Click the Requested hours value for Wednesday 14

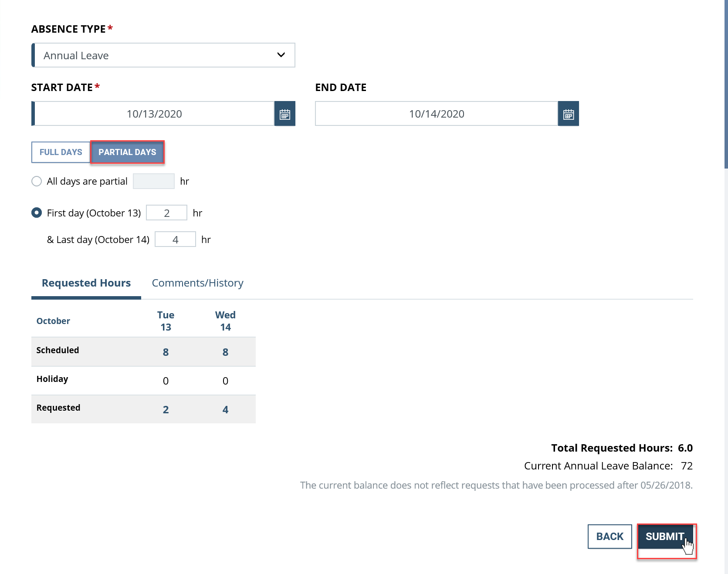[x=225, y=409]
